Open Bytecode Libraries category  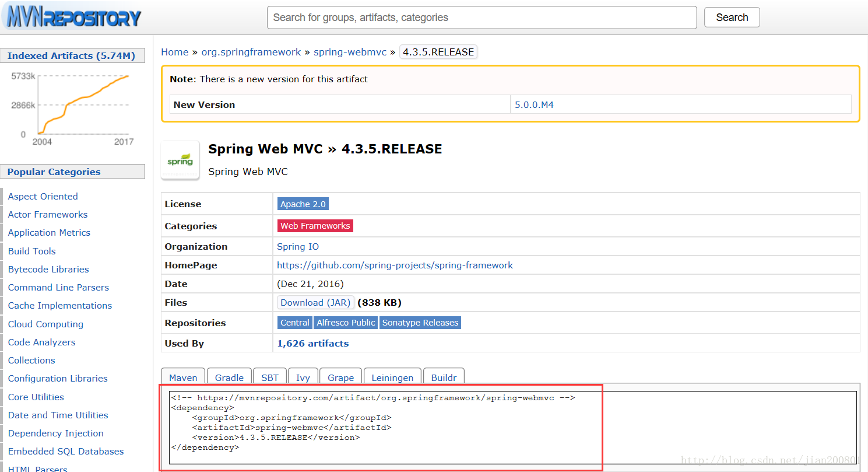(48, 270)
